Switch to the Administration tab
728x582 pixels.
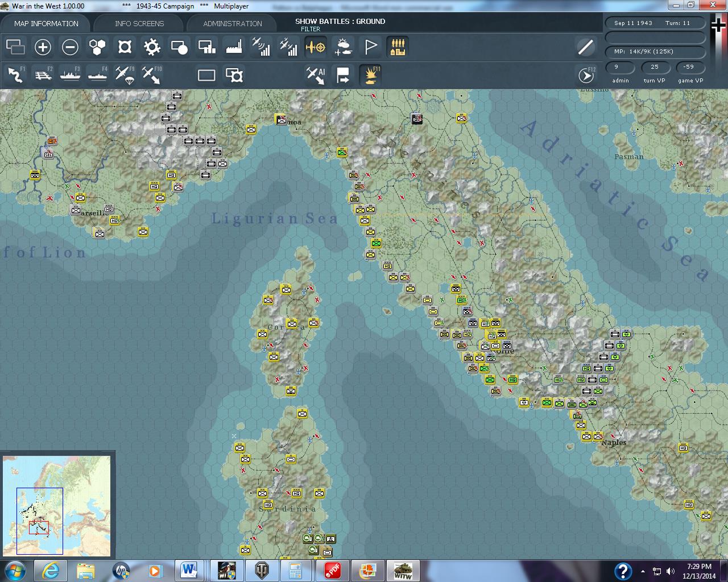point(233,23)
